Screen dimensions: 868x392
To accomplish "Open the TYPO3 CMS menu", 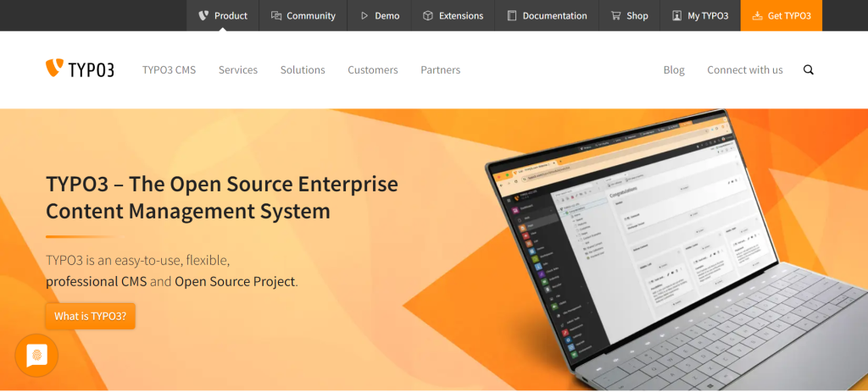I will (169, 69).
